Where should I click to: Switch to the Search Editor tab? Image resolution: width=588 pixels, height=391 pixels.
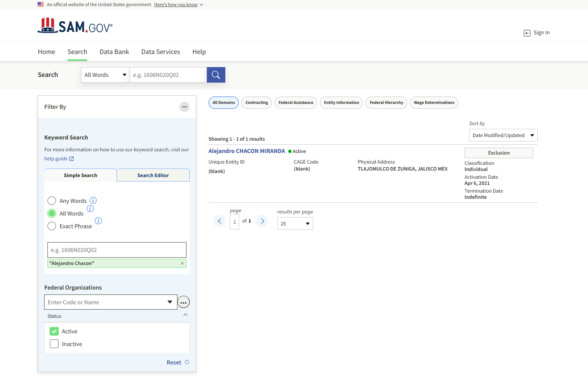point(153,175)
